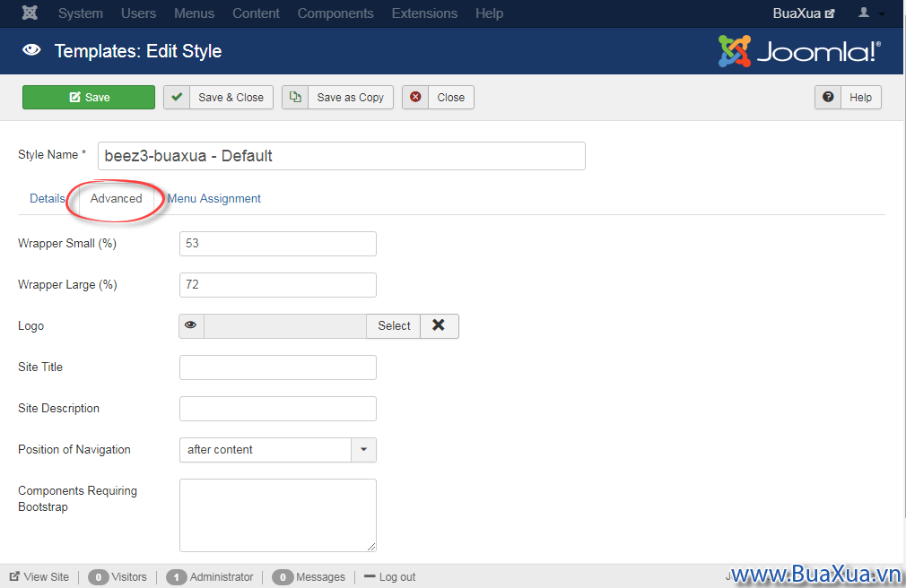Click the Messages count badge
The image size is (906, 588).
pyautogui.click(x=283, y=577)
